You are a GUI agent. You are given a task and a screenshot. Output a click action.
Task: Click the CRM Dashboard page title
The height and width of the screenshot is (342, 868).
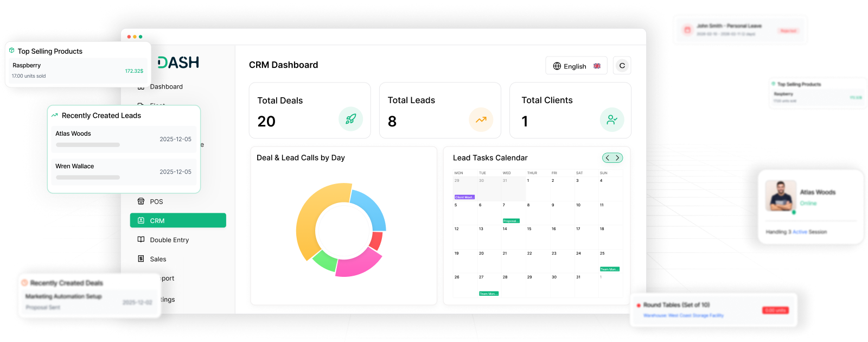(x=284, y=65)
